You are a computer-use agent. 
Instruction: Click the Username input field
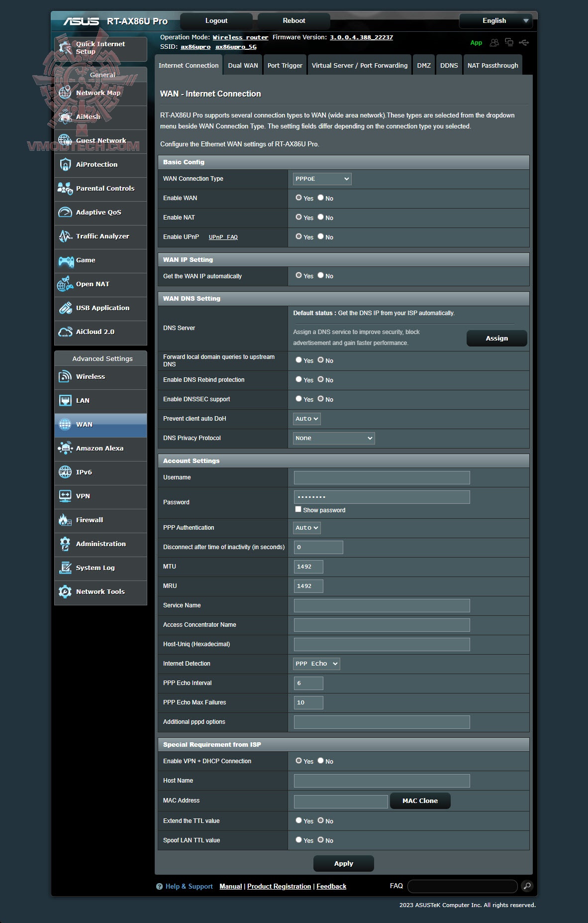click(382, 477)
